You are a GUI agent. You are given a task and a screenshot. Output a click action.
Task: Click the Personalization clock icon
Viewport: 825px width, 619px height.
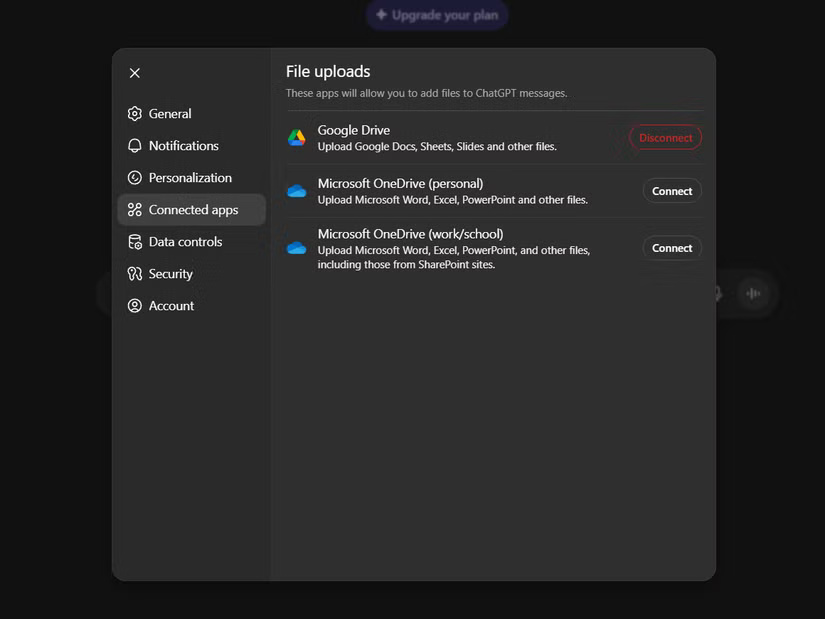[134, 177]
